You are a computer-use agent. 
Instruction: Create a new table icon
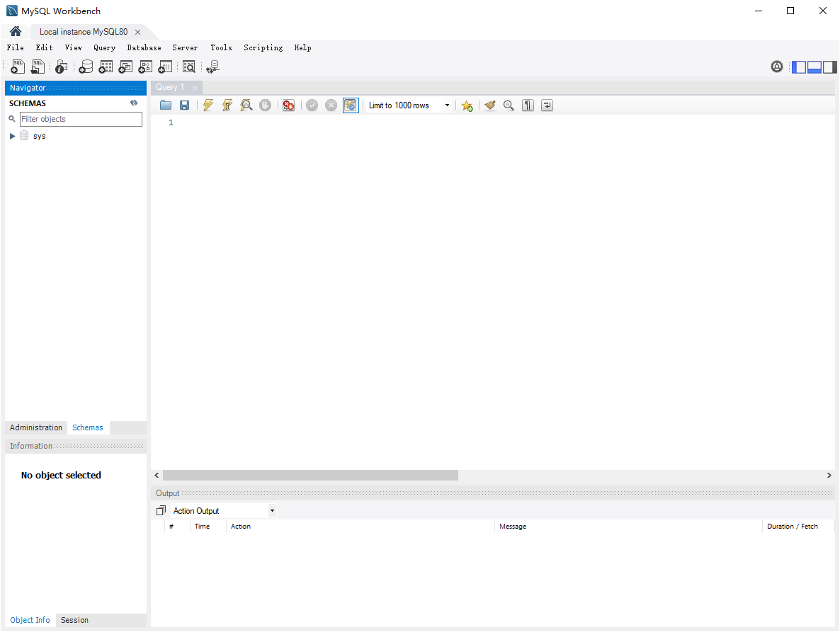pyautogui.click(x=106, y=67)
